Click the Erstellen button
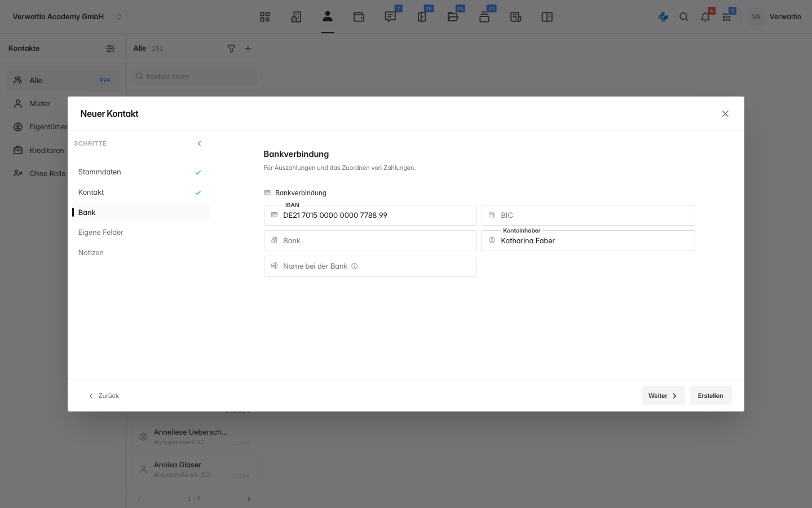This screenshot has height=508, width=812. tap(710, 396)
